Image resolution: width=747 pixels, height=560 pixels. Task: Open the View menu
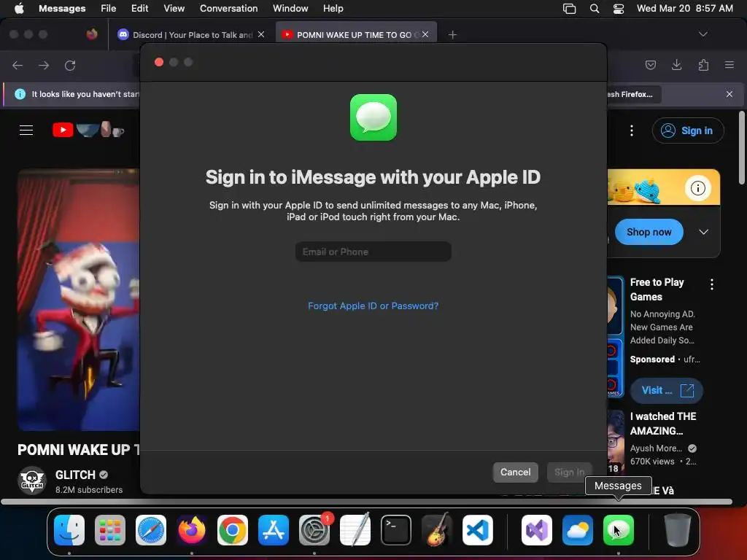(174, 9)
